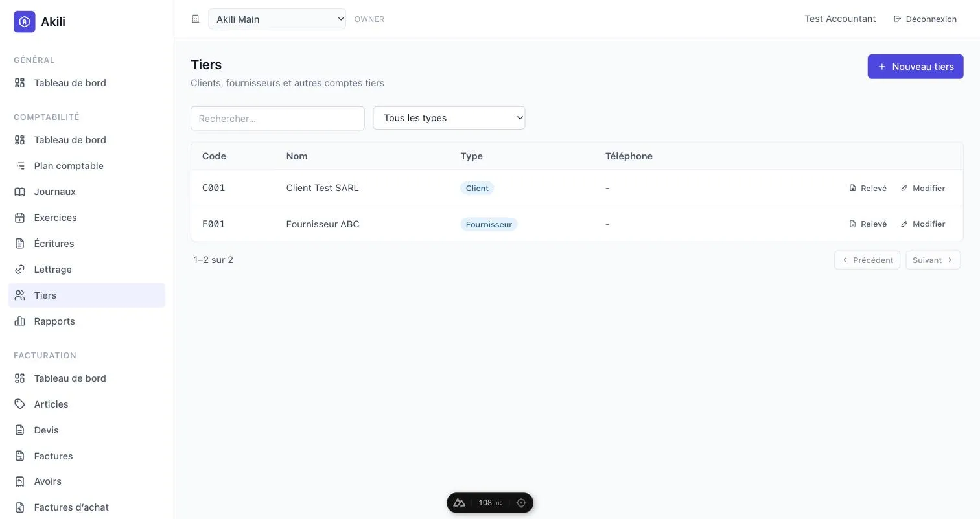The image size is (980, 519).
Task: Click the devtools inspector target icon
Action: (521, 503)
